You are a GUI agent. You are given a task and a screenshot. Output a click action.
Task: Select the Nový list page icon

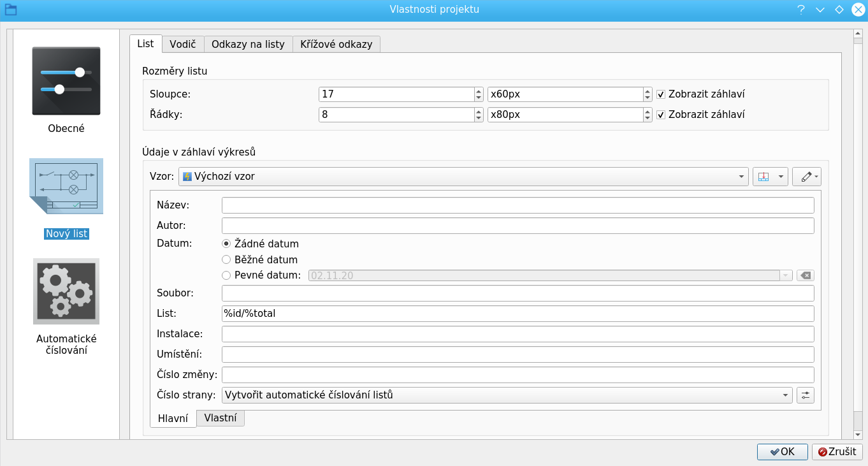point(66,186)
